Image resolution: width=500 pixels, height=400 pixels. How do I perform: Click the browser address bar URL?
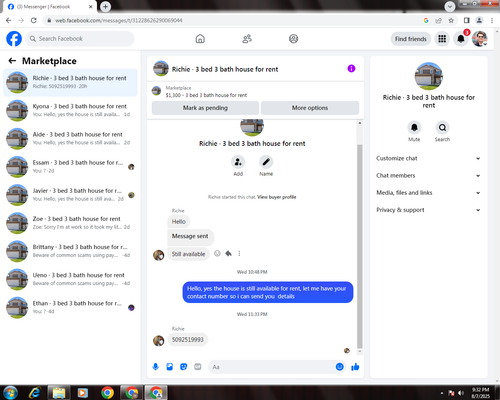(119, 20)
